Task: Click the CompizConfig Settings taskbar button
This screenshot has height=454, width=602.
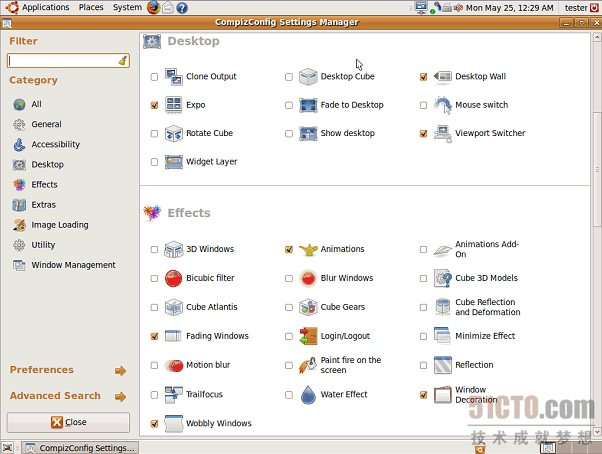Action: (80, 448)
